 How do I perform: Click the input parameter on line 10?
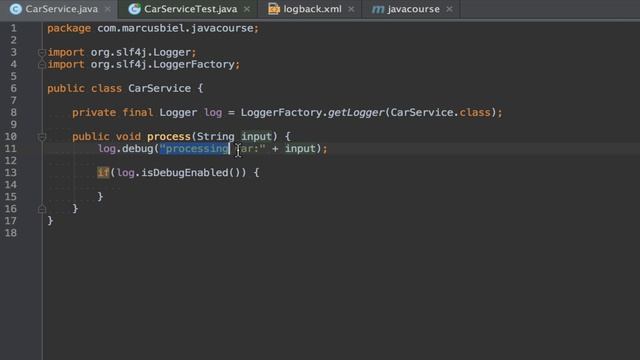pyautogui.click(x=256, y=137)
